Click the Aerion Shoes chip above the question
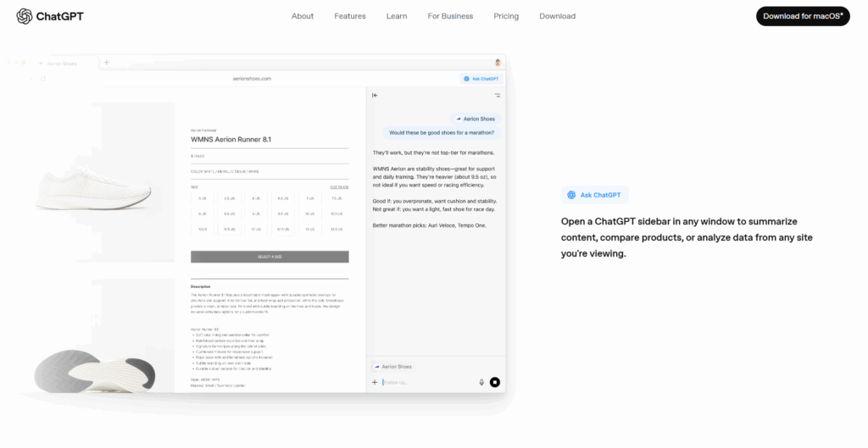The height and width of the screenshot is (448, 868). click(x=476, y=119)
